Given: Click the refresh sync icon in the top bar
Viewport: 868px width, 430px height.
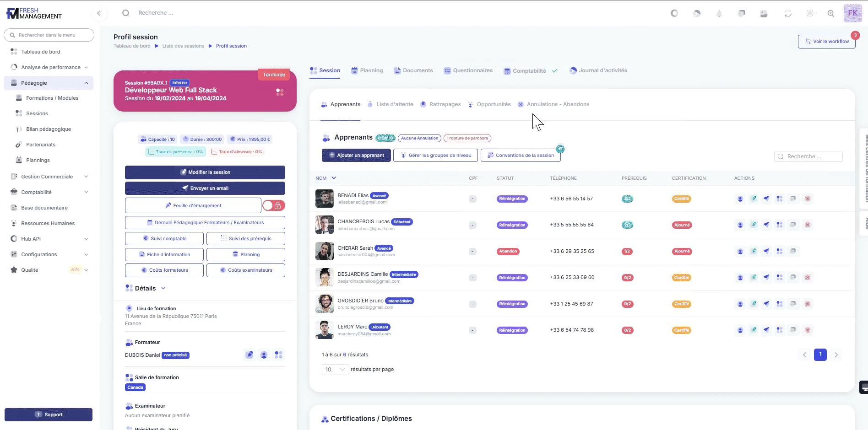Looking at the screenshot, I should click(x=788, y=14).
